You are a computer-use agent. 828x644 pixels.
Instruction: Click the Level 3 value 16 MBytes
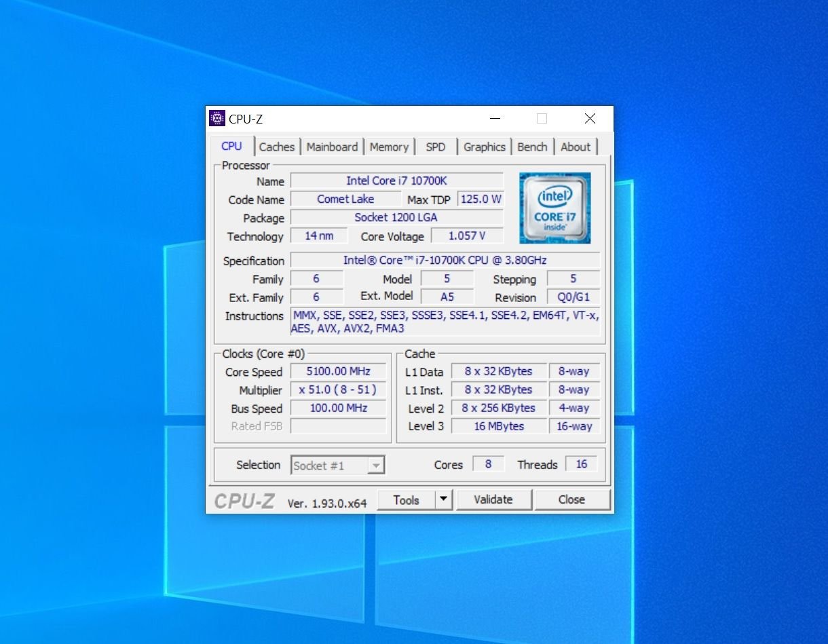(x=499, y=426)
